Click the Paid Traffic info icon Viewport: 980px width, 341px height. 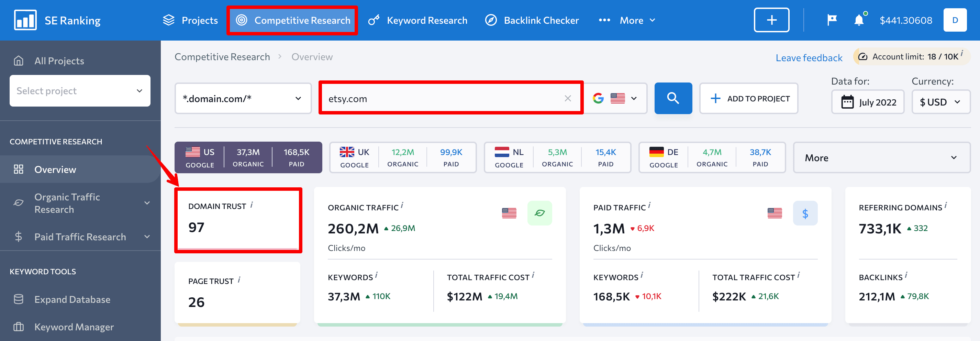[649, 205]
